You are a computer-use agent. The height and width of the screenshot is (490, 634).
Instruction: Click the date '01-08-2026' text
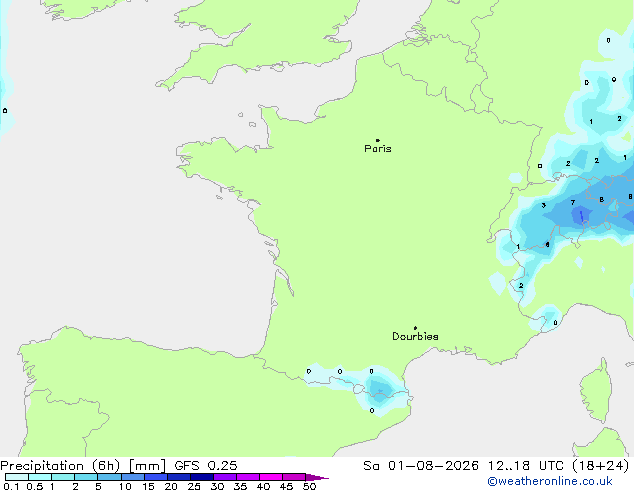433,466
